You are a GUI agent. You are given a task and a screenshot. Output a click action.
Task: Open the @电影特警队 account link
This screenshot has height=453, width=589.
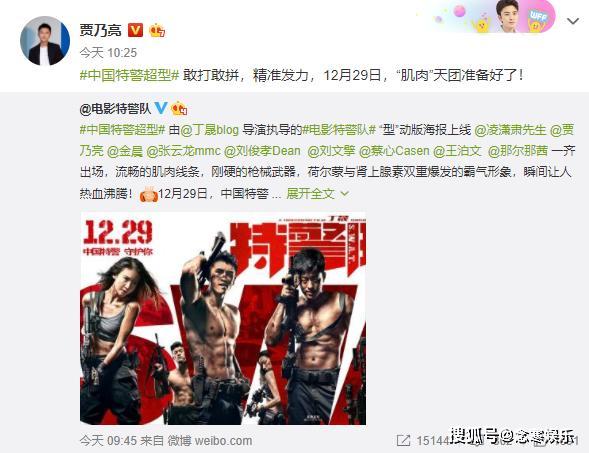click(x=115, y=109)
